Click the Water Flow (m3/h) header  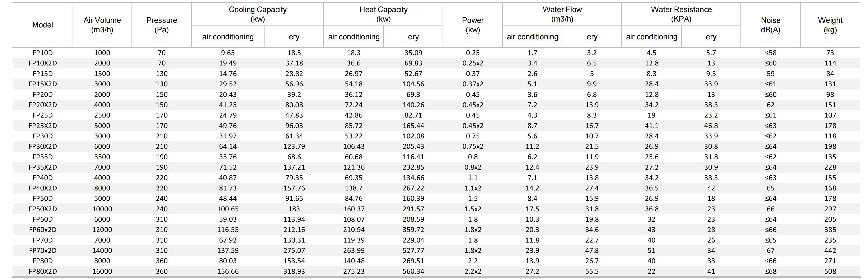(x=562, y=14)
